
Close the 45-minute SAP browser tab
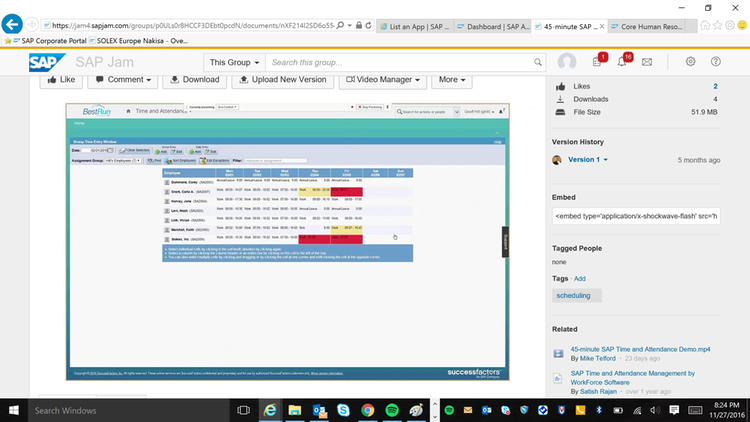point(602,26)
